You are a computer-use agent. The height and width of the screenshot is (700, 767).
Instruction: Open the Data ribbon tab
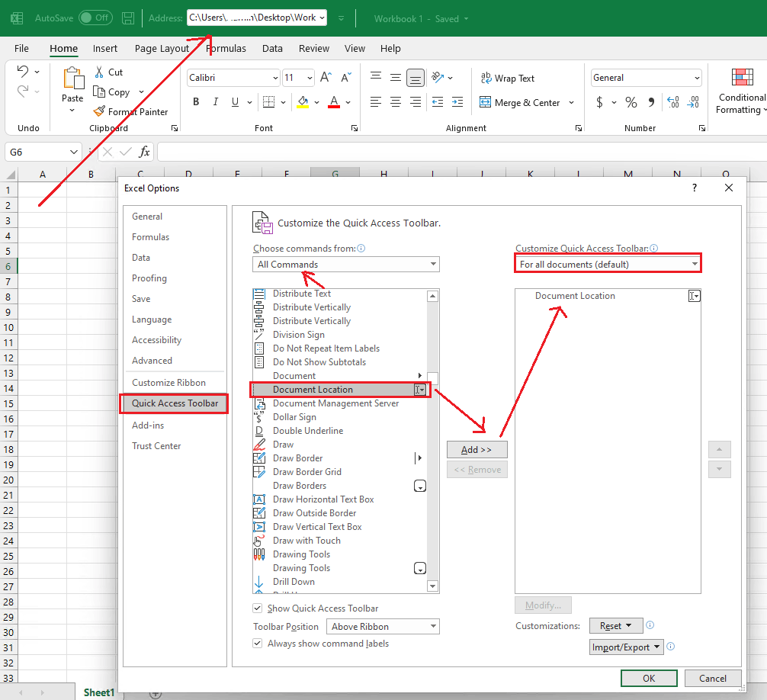coord(272,49)
